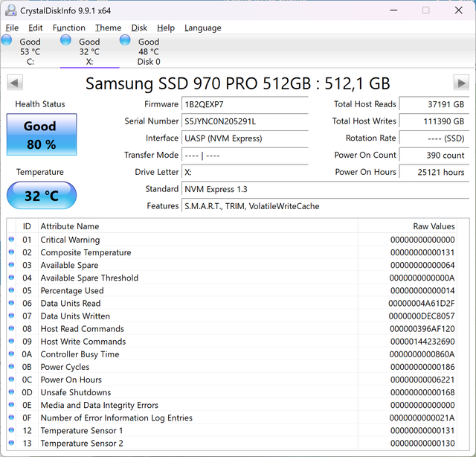Click the Rotation Rate value ---- (SSD)

tap(434, 138)
